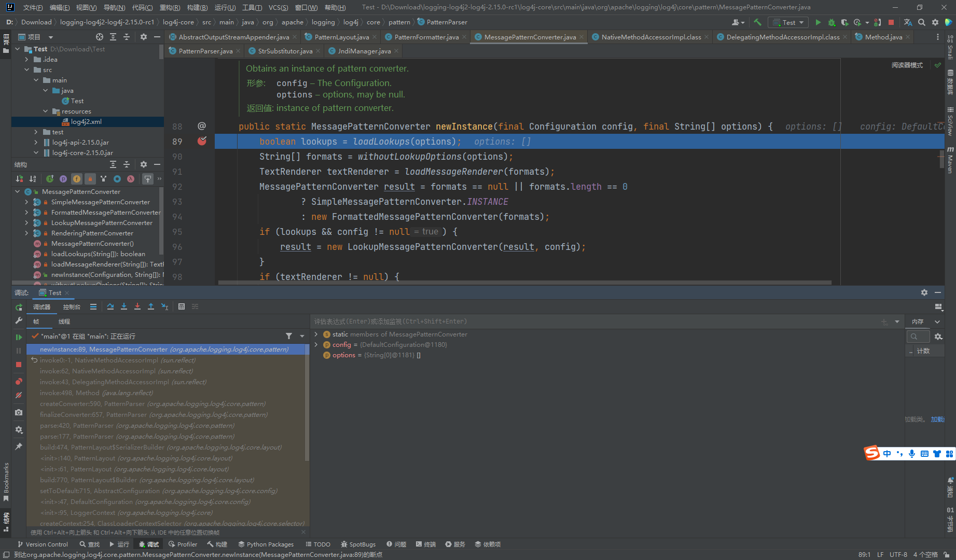The width and height of the screenshot is (956, 560).
Task: Click Step Into in debugger toolbar
Action: pyautogui.click(x=124, y=306)
